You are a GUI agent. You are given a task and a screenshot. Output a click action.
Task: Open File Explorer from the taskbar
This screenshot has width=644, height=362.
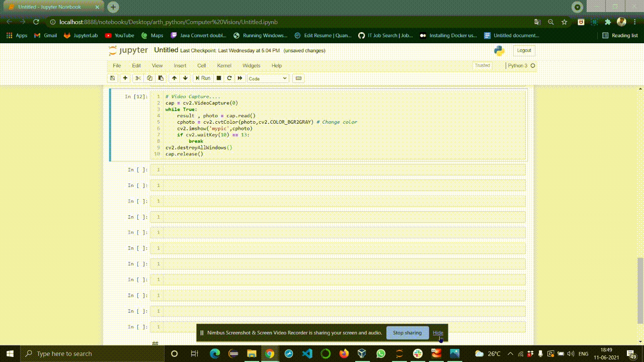251,353
